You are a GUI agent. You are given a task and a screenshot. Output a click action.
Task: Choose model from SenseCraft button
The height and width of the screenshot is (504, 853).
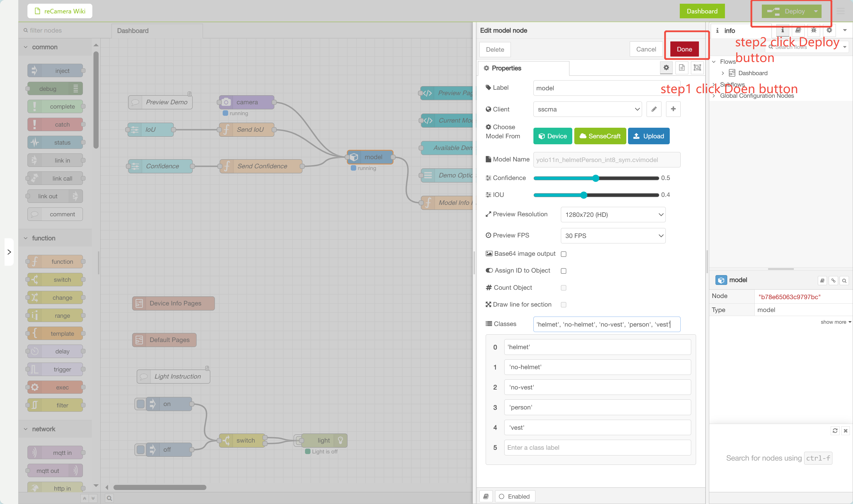pos(600,136)
